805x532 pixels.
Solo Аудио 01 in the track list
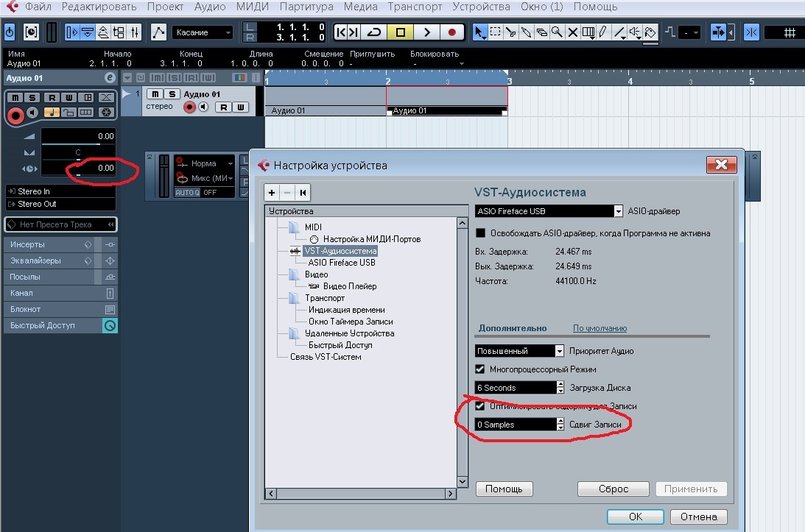tap(172, 94)
